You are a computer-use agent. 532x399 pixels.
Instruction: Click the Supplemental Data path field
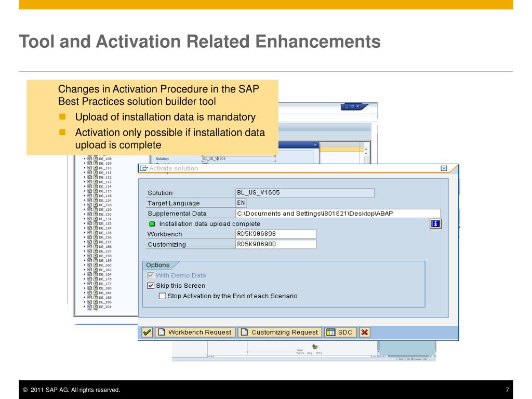[x=338, y=214]
